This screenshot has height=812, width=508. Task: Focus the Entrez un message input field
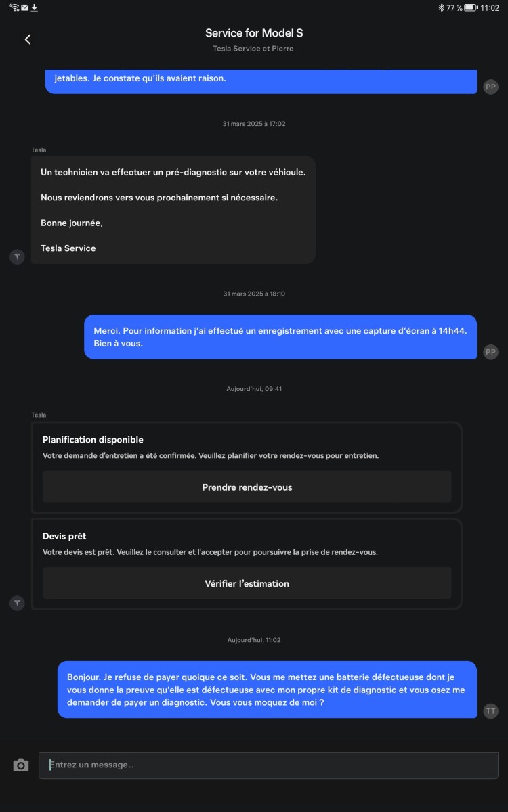click(x=268, y=765)
